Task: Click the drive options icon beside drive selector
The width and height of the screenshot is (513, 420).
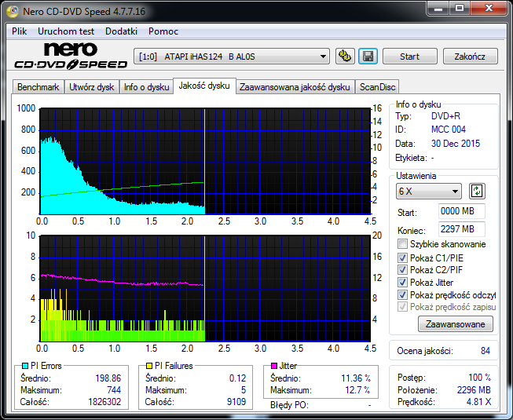Action: (x=345, y=57)
